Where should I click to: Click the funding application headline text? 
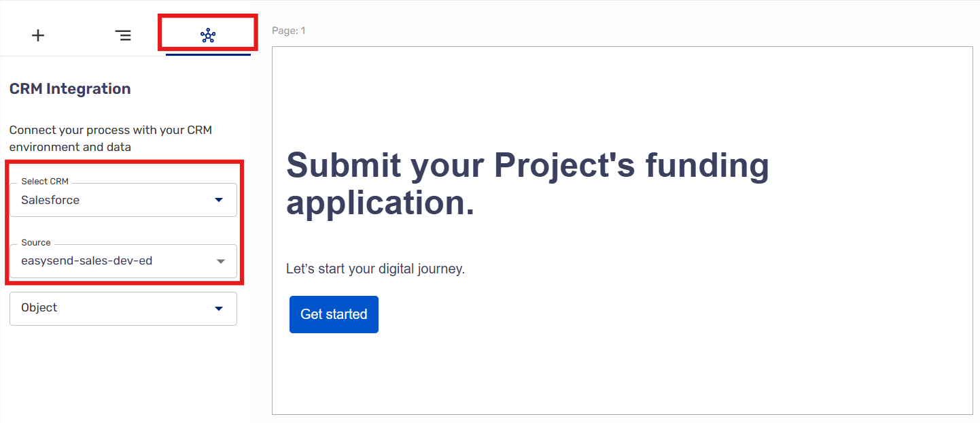pos(527,184)
